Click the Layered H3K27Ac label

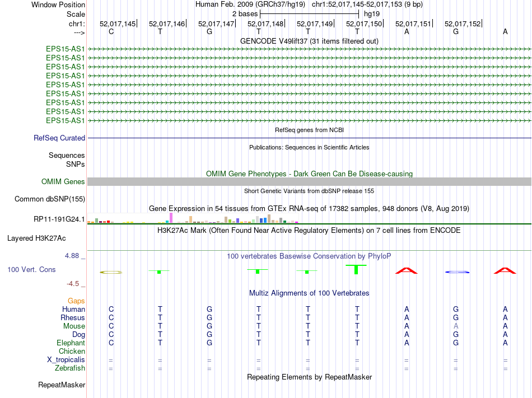[x=36, y=238]
